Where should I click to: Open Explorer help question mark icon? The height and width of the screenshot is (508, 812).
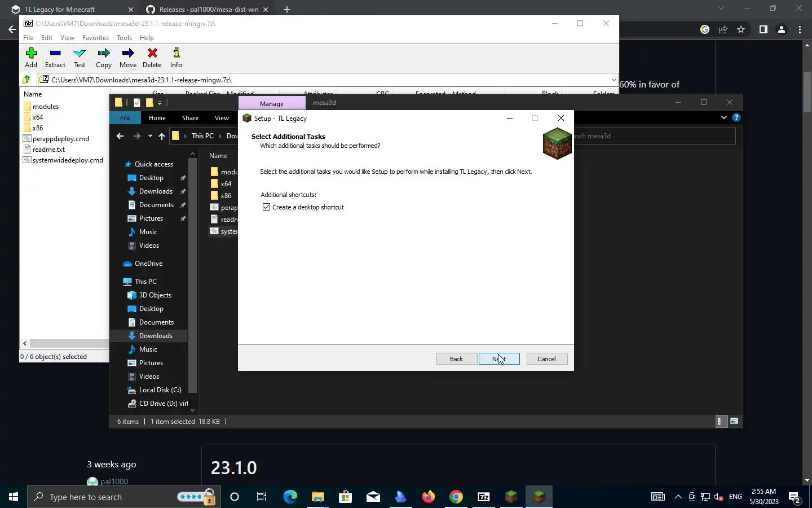(736, 118)
